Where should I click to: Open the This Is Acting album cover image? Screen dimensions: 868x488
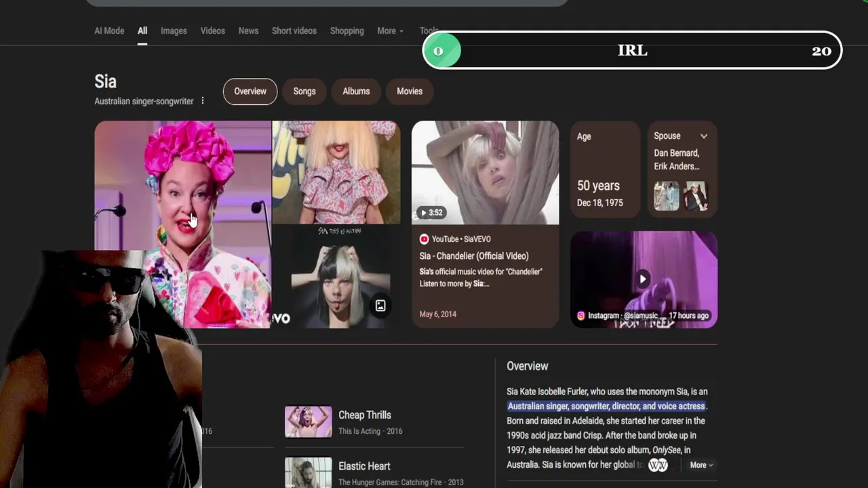(336, 277)
